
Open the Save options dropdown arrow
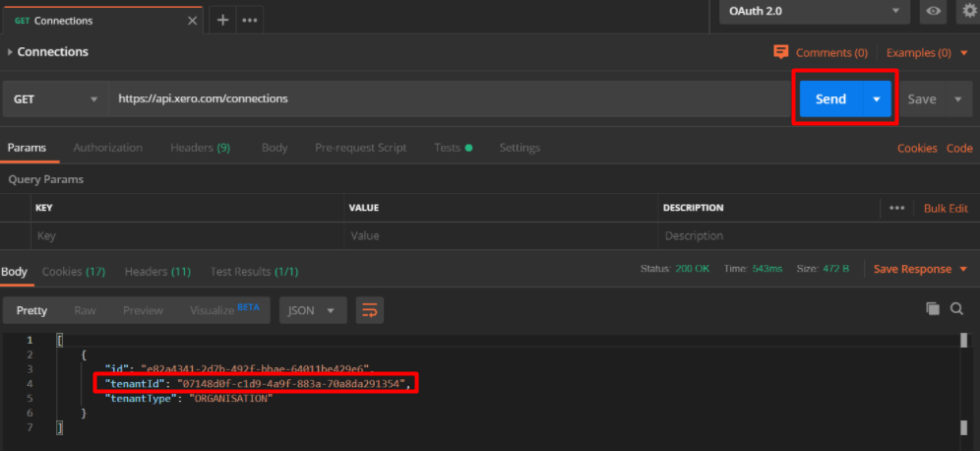point(958,98)
